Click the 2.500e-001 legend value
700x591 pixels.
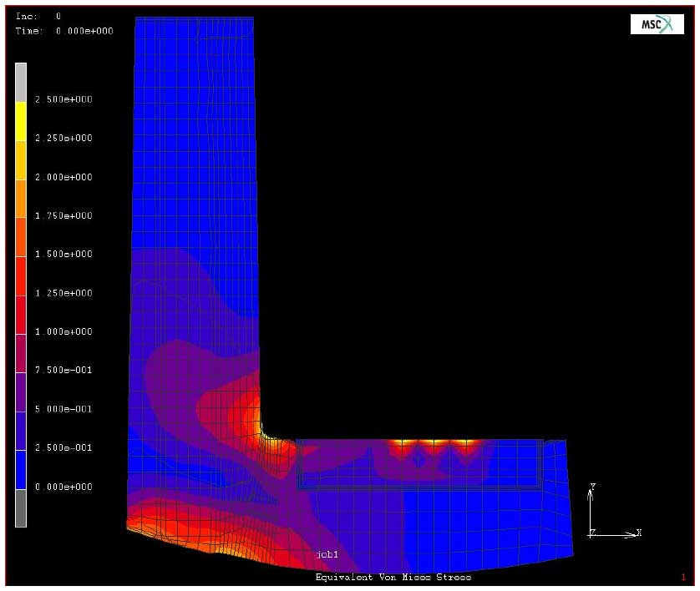63,447
